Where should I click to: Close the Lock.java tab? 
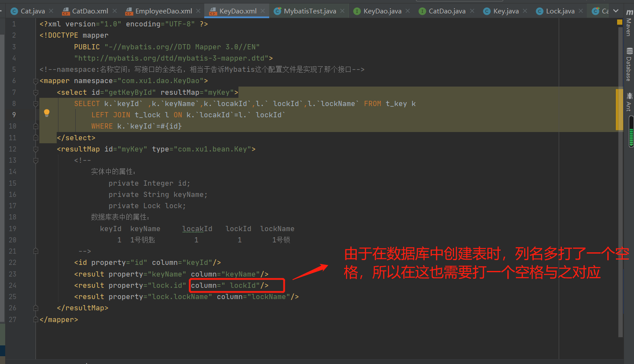point(581,11)
